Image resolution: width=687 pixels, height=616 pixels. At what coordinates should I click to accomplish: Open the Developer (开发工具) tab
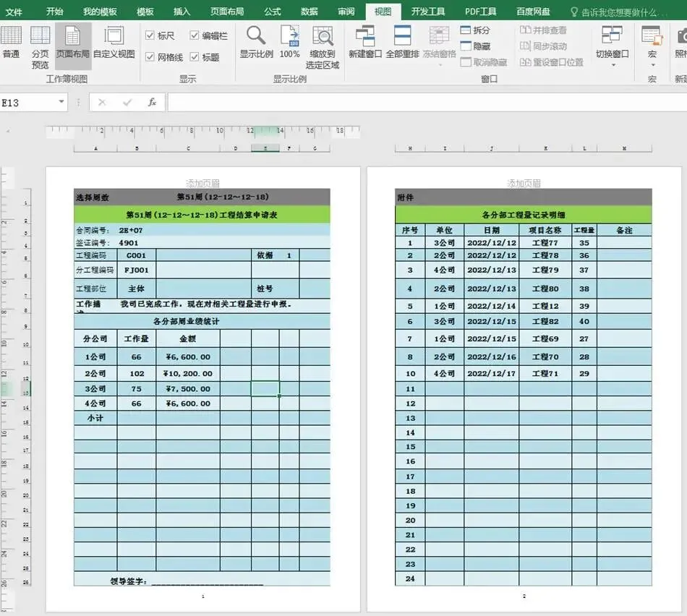click(x=428, y=12)
